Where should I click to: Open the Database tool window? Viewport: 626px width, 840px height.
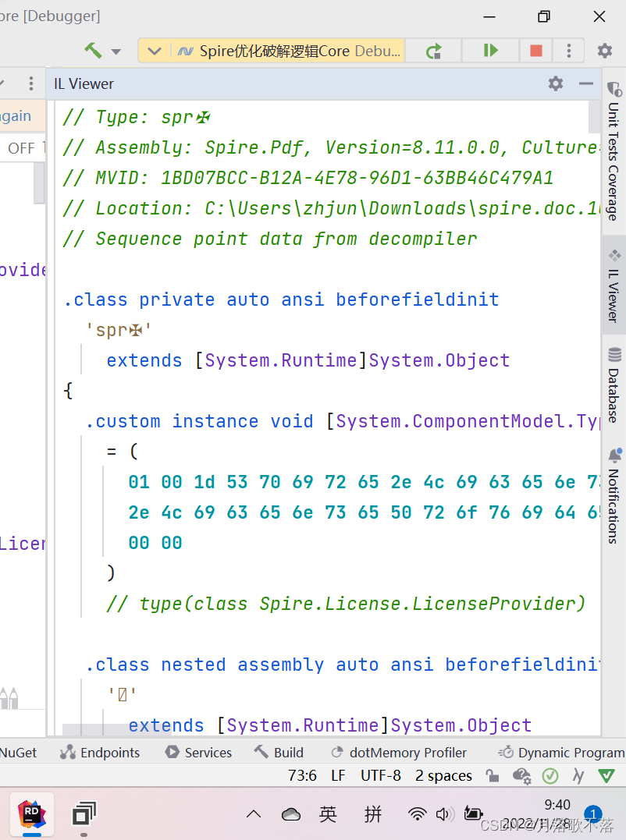click(x=614, y=385)
